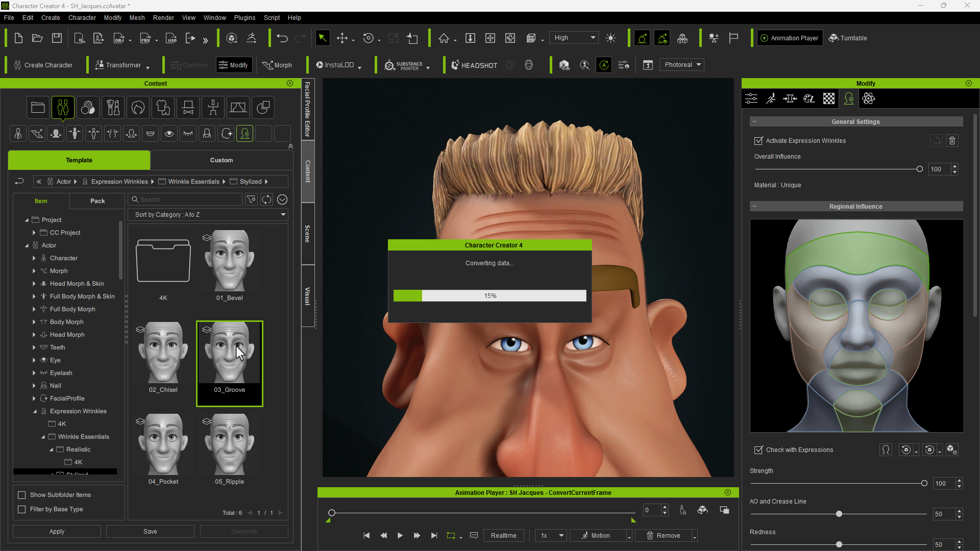Open the Photoreal shader dropdown
Screen dimensions: 980x551
pos(682,65)
